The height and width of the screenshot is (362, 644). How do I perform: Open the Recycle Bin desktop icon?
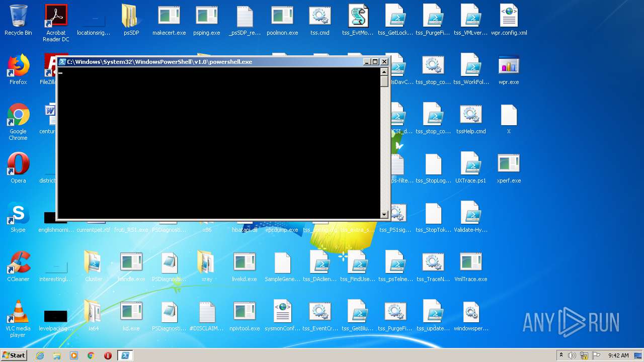[18, 21]
